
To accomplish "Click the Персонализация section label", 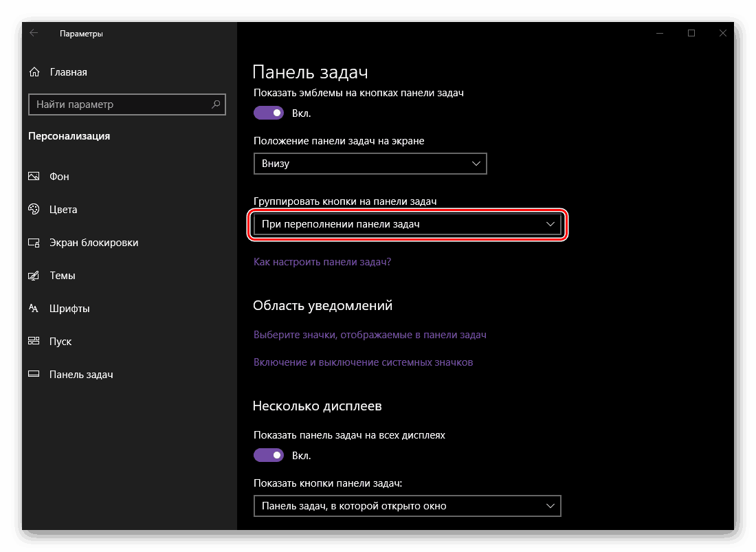I will 69,136.
